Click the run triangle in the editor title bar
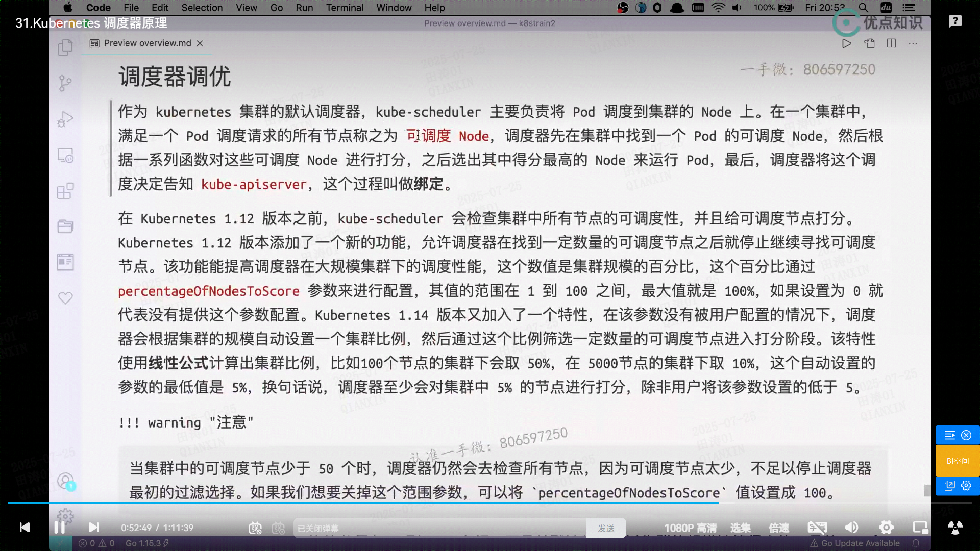 pyautogui.click(x=846, y=43)
